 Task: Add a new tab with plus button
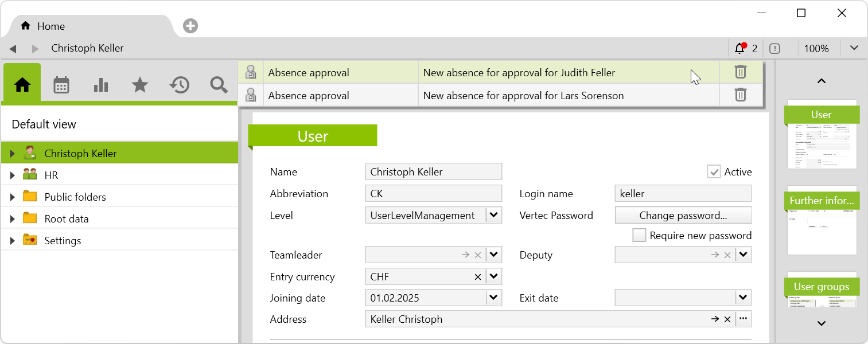point(190,26)
